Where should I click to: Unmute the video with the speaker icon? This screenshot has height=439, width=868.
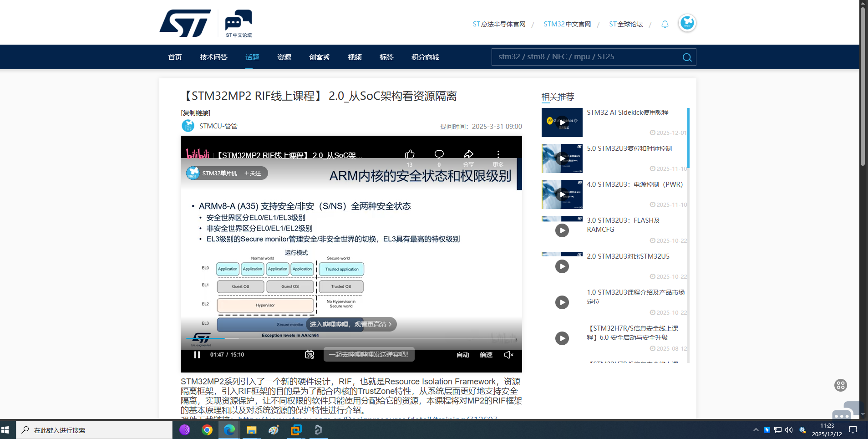[509, 355]
